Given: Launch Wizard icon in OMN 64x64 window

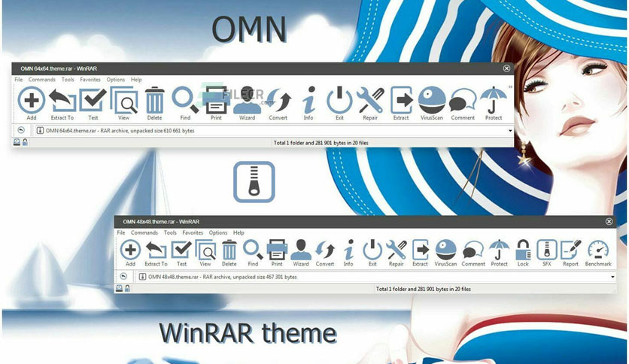Looking at the screenshot, I should pyautogui.click(x=247, y=100).
